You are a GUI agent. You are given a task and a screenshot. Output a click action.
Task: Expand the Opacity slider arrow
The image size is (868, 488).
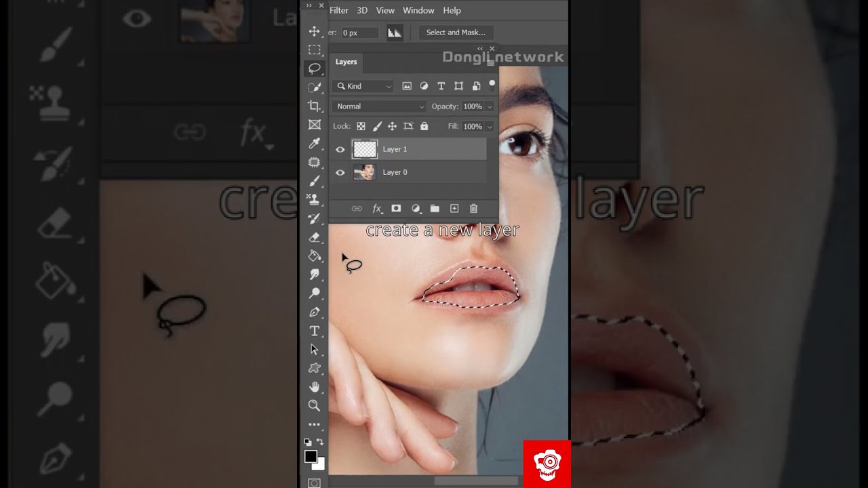[490, 106]
